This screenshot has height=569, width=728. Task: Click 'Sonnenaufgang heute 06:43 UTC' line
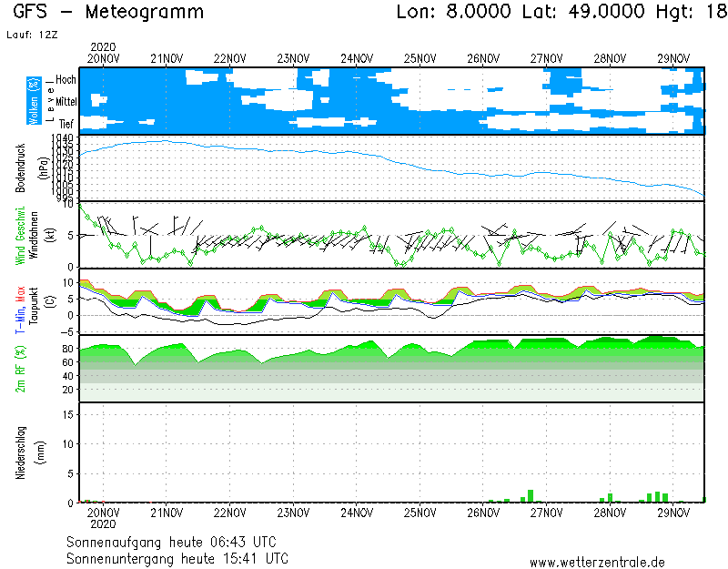point(171,542)
